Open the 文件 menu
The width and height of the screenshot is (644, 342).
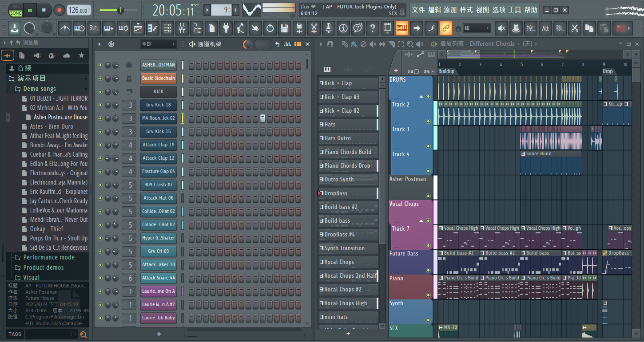418,10
